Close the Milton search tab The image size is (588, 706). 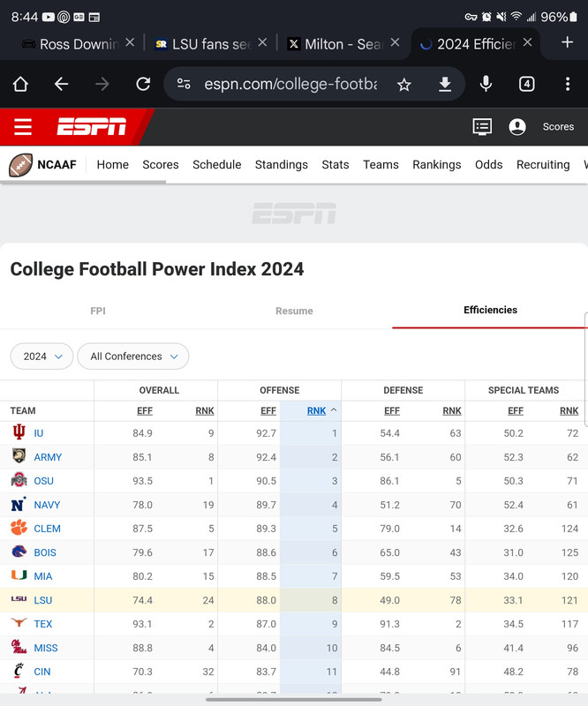tap(395, 42)
